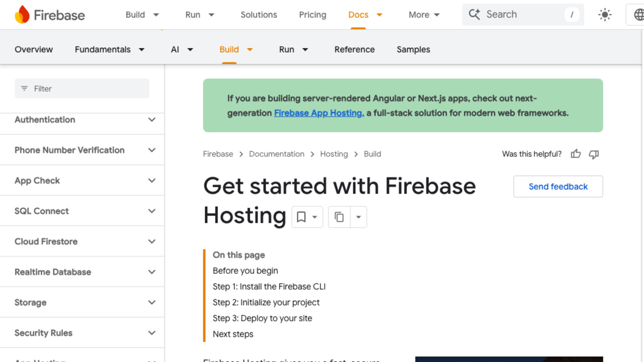Viewport: 644px width, 362px height.
Task: Open the language globe selector
Action: pos(638,15)
